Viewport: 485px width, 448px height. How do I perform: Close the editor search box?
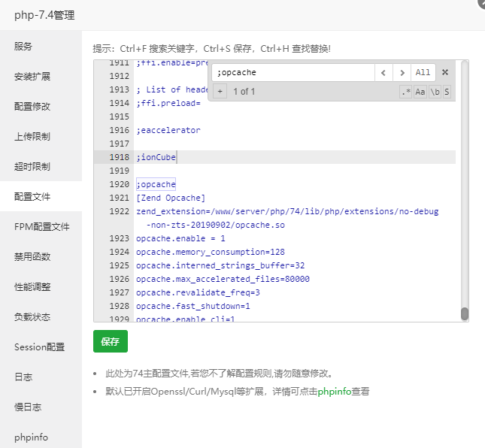444,72
